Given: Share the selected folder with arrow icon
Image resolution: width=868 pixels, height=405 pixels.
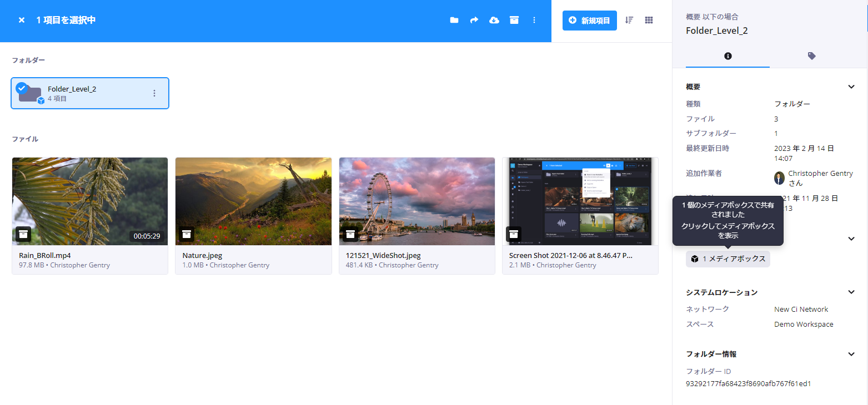Looking at the screenshot, I should click(x=474, y=21).
